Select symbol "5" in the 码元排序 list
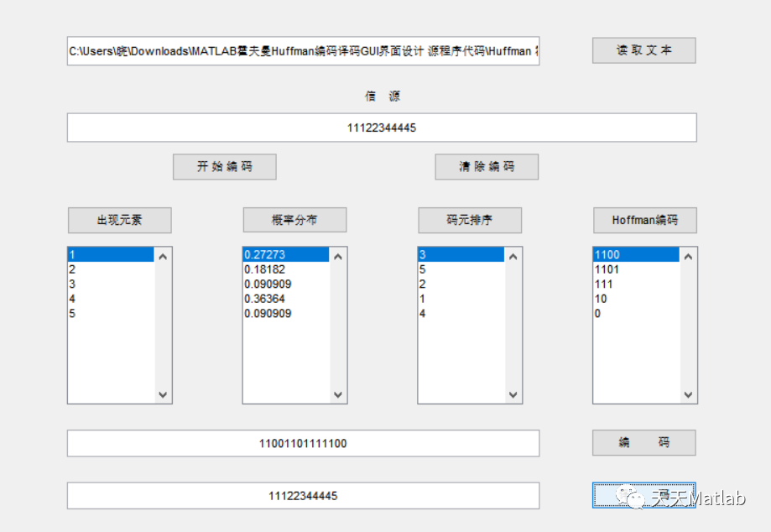This screenshot has height=532, width=771. tap(453, 269)
